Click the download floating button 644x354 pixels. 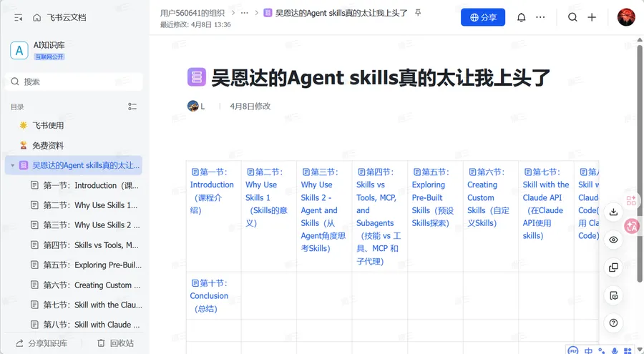point(614,212)
